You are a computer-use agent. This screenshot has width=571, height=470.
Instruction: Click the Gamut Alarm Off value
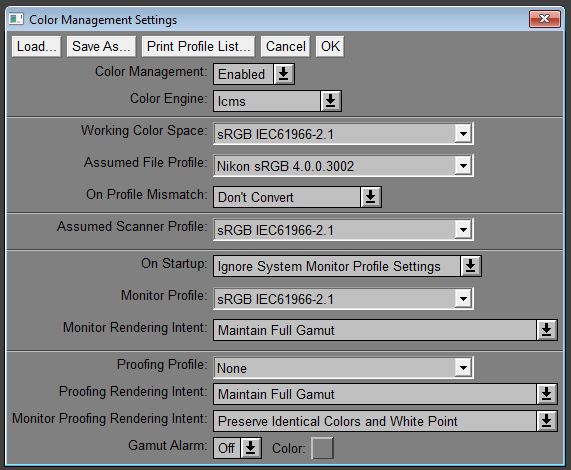[227, 448]
